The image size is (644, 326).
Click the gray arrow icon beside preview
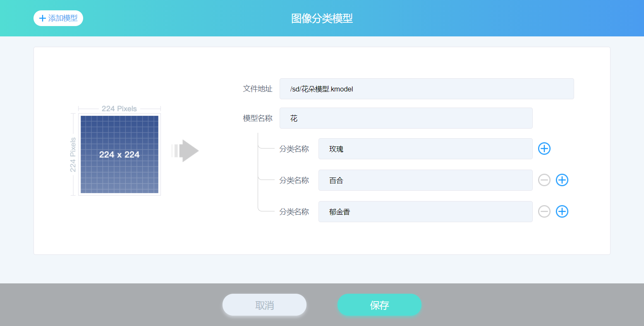[x=185, y=151]
